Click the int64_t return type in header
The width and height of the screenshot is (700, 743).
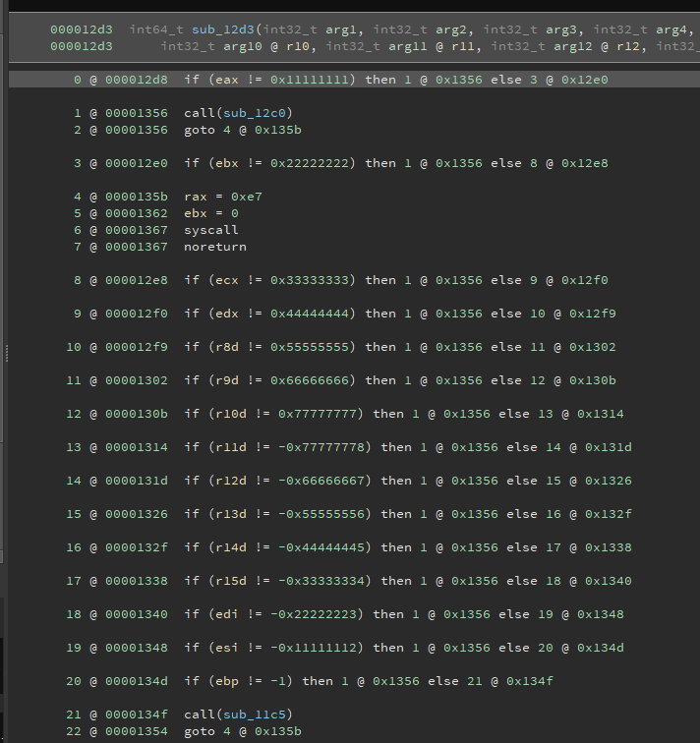point(151,29)
